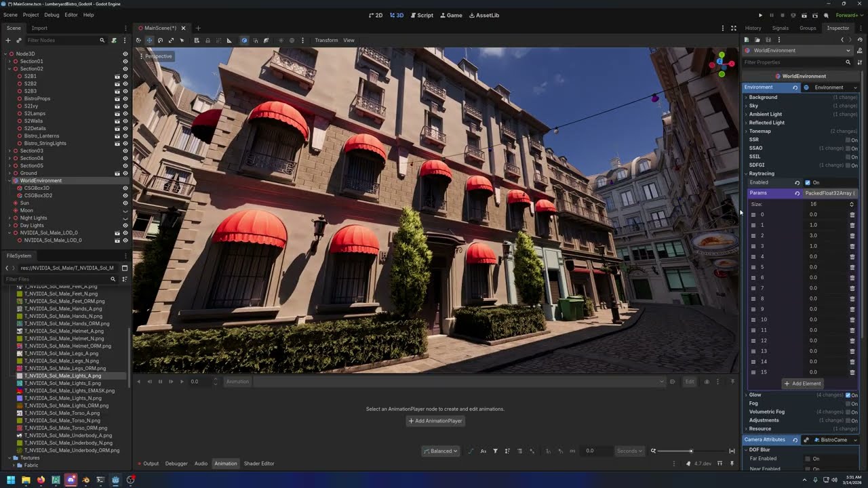Screen dimensions: 868x488
Task: Click the Add AnimationPlayer button
Action: pyautogui.click(x=435, y=421)
